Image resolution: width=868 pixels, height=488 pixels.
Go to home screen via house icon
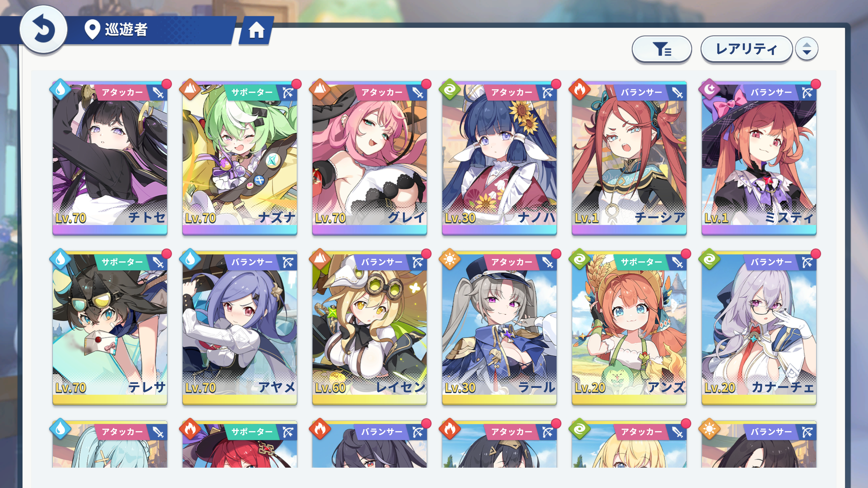(x=256, y=30)
